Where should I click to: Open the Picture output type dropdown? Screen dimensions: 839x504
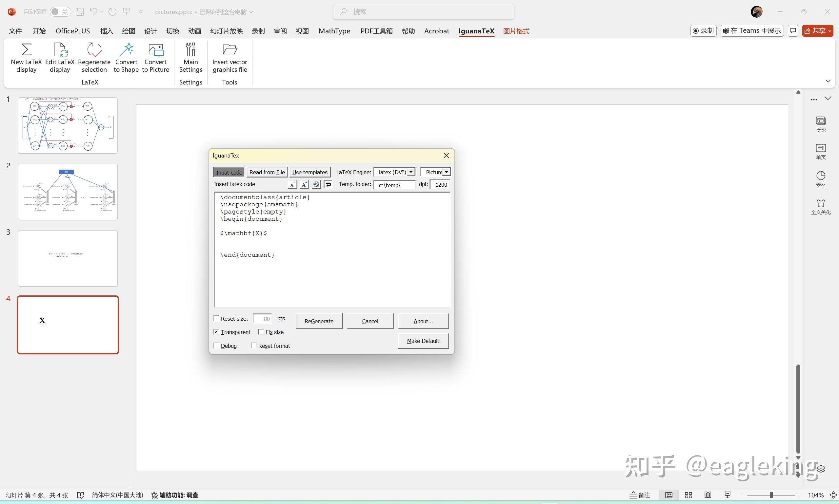(446, 172)
